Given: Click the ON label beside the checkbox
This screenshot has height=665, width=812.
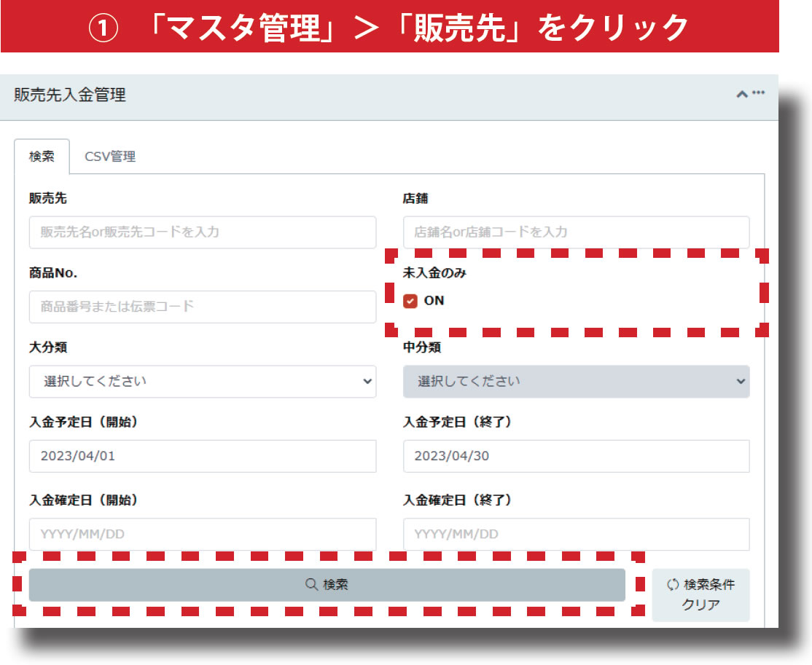Looking at the screenshot, I should (434, 301).
